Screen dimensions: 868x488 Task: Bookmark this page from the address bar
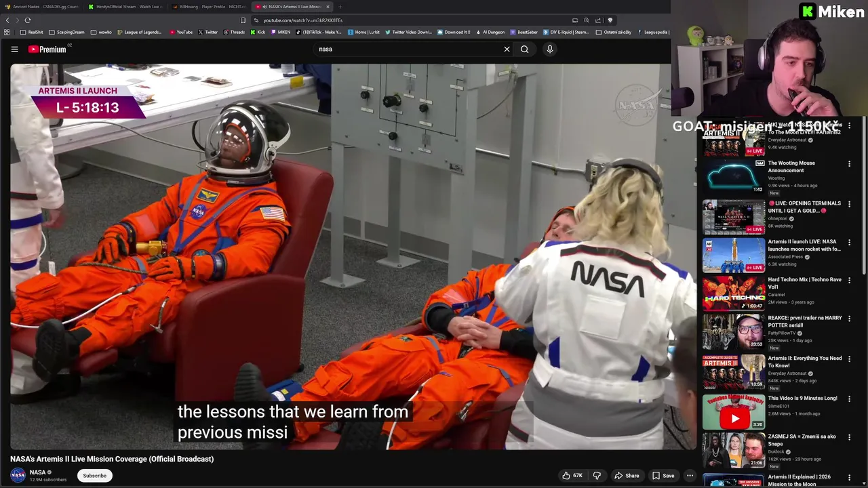click(243, 20)
